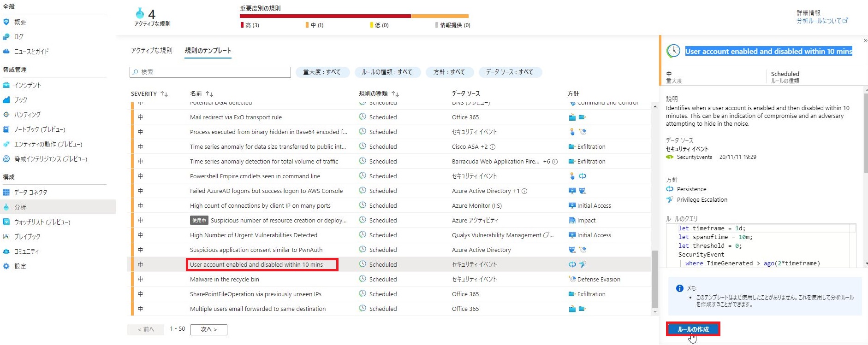Open the インシデント icon in sidebar
The width and height of the screenshot is (868, 345).
coord(6,85)
